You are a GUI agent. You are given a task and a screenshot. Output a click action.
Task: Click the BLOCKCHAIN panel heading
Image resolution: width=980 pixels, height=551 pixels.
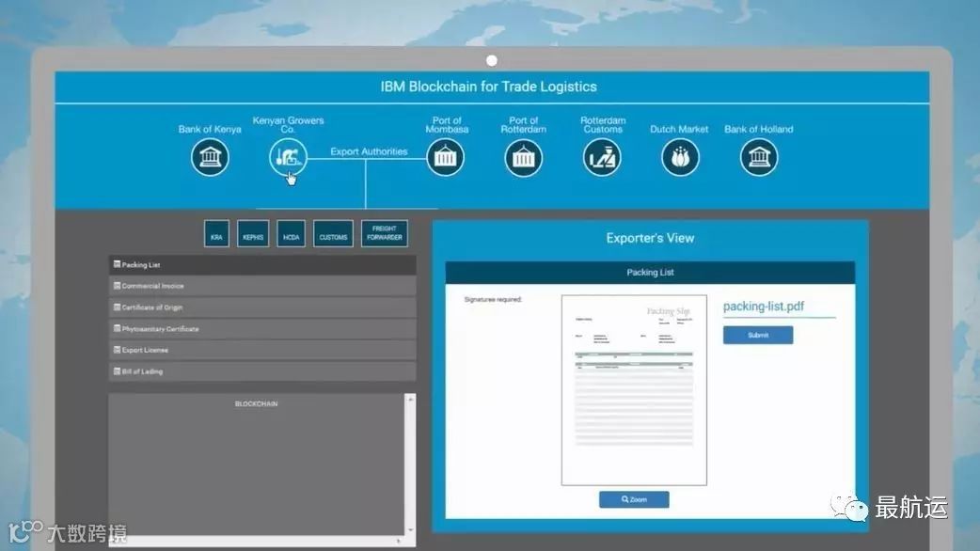[256, 404]
